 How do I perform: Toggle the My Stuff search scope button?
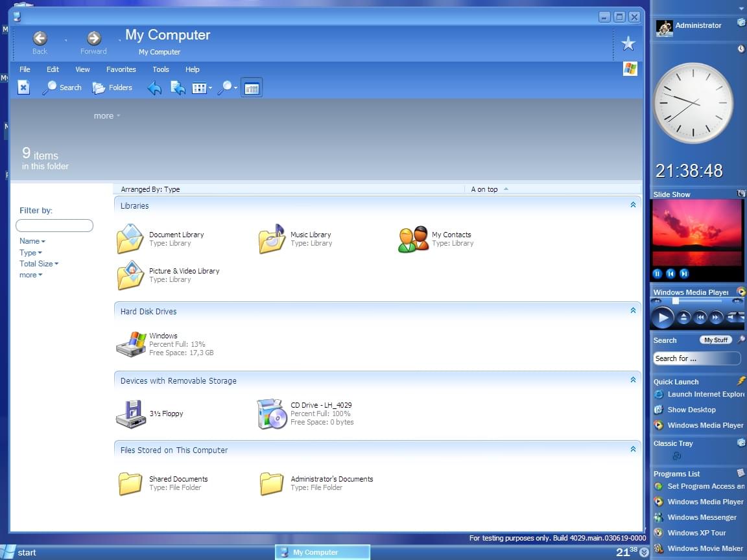pos(716,340)
